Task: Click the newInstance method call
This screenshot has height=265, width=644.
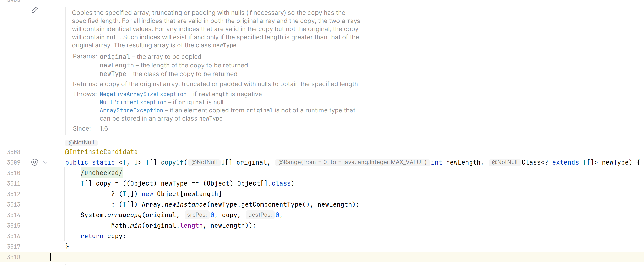Action: click(x=185, y=204)
